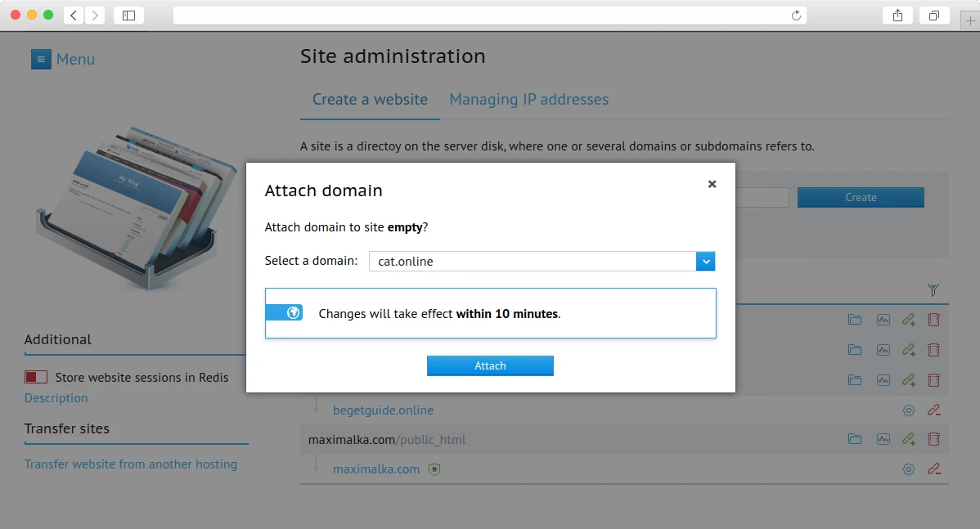View statistics for the maximalka.com site

click(x=883, y=439)
